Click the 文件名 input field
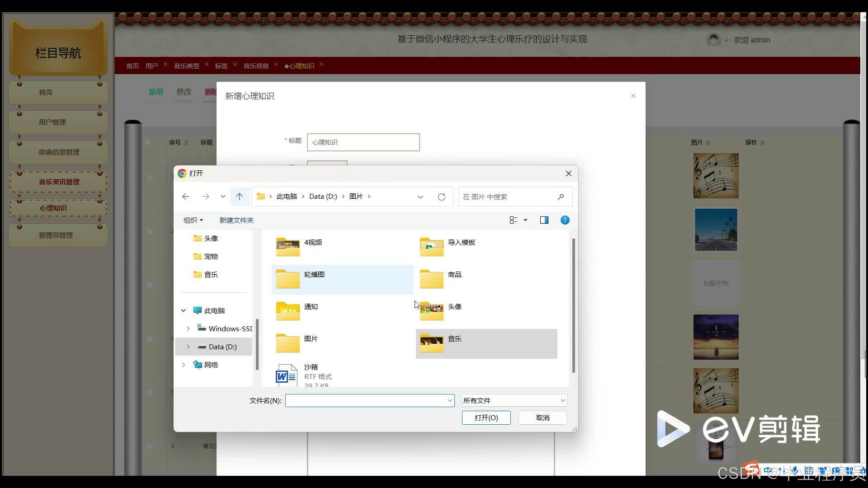 (366, 401)
